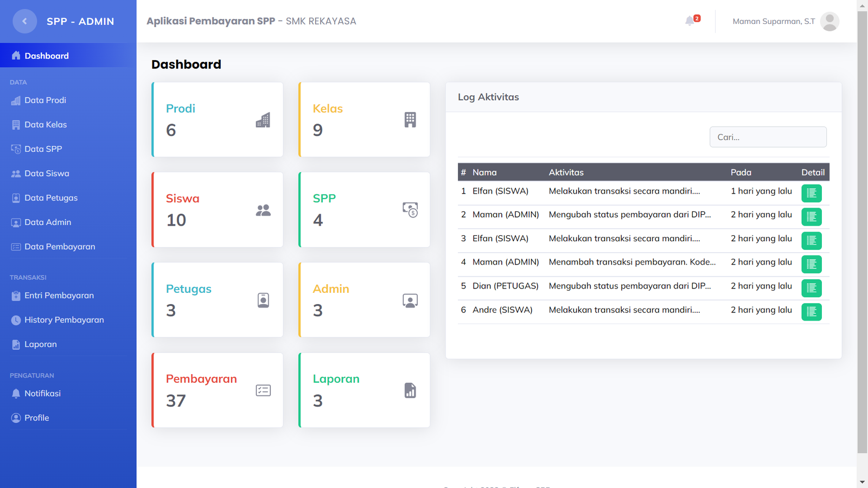Viewport: 868px width, 488px height.
Task: Open Data Prodi from the sidebar
Action: click(45, 100)
